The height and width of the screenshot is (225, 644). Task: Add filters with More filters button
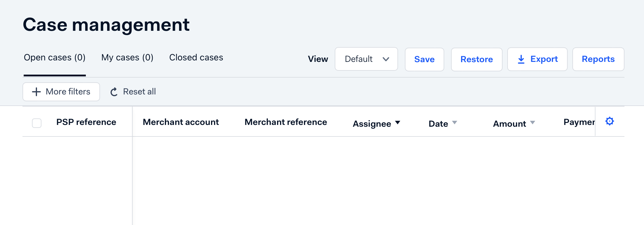coord(61,92)
